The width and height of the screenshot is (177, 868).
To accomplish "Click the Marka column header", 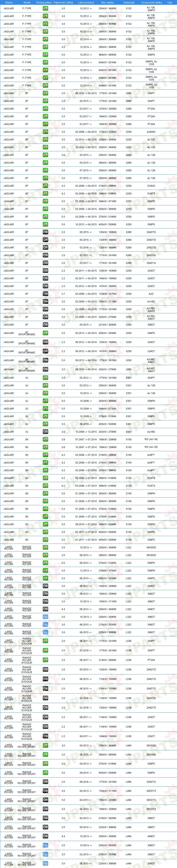I will [9, 2].
